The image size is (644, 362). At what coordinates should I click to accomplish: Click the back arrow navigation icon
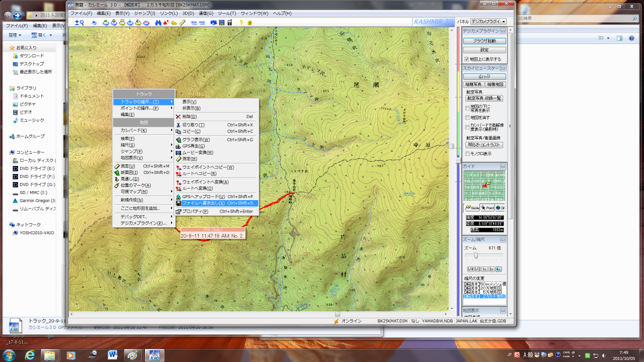(194, 23)
